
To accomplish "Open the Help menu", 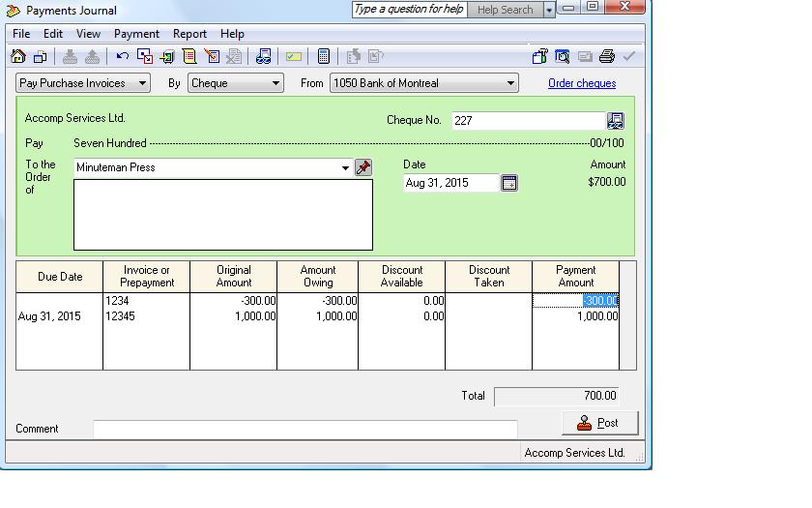I will (x=232, y=34).
